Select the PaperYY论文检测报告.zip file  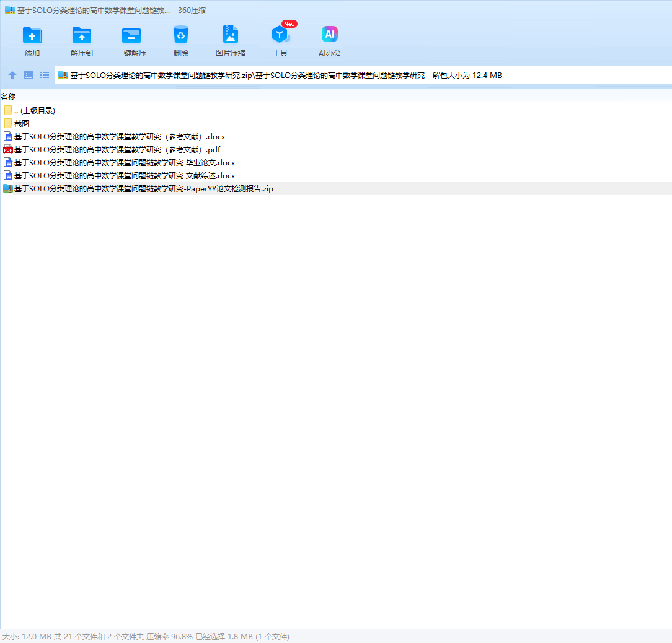point(336,188)
